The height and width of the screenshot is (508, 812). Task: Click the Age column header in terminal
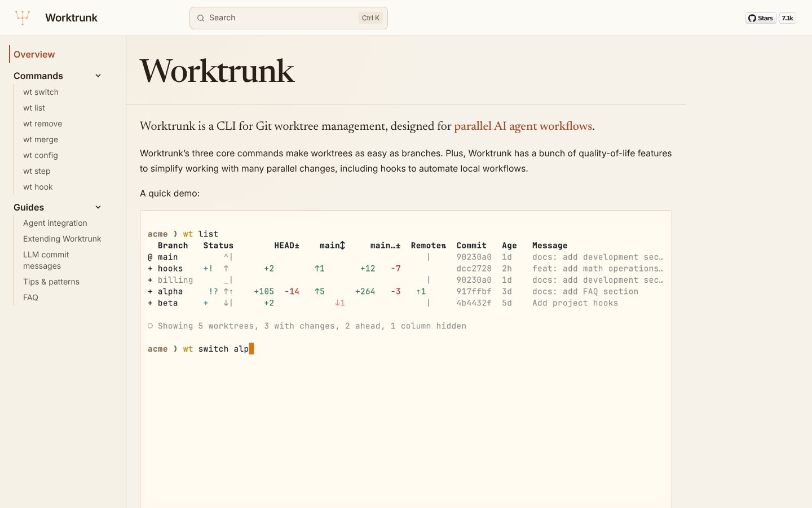click(509, 246)
